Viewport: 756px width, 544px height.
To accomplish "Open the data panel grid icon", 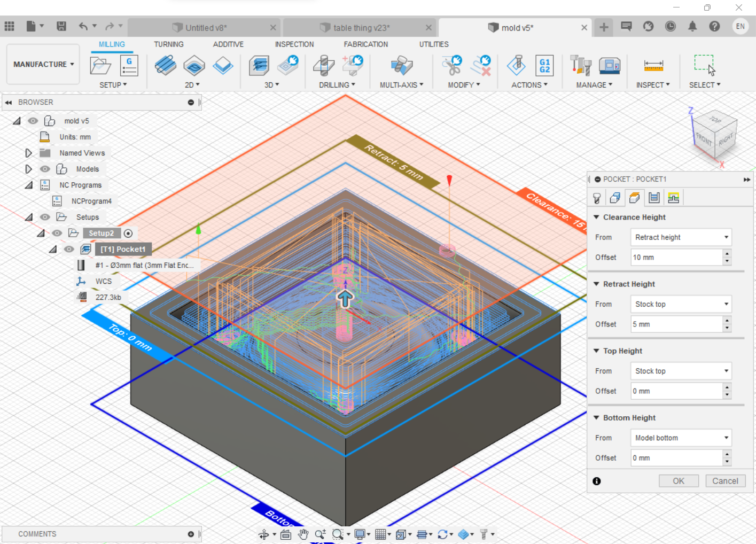I will pos(9,26).
